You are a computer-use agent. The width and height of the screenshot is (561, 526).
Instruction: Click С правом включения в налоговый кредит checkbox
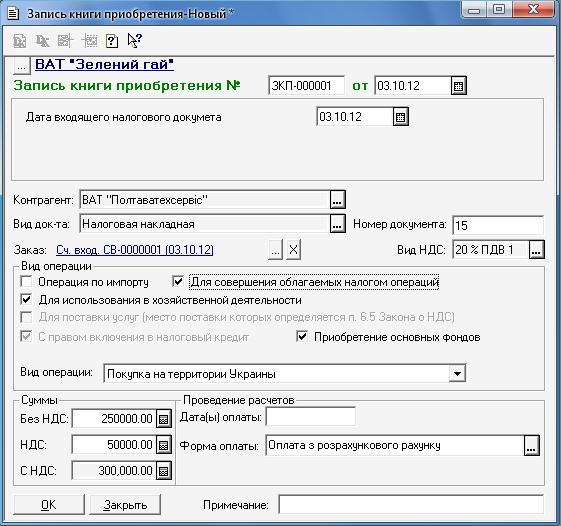pyautogui.click(x=26, y=337)
